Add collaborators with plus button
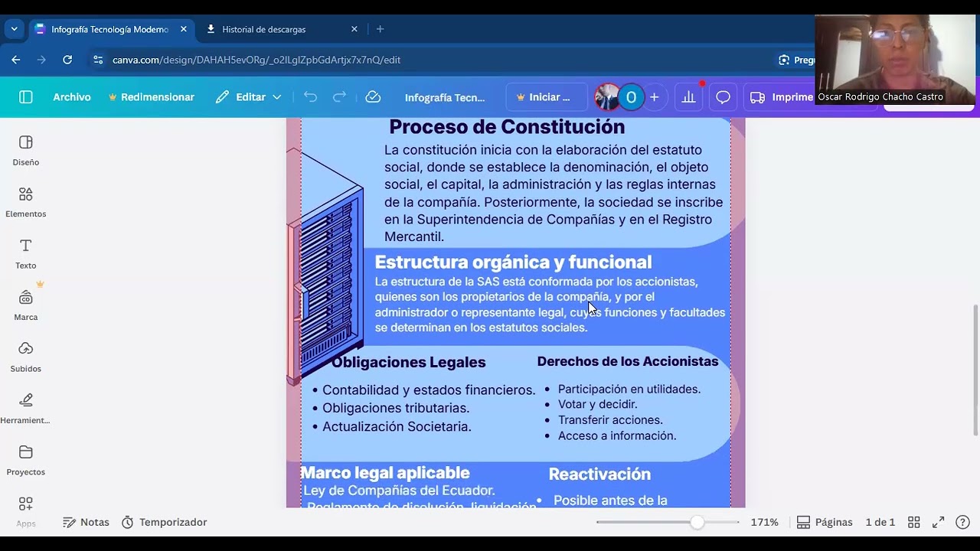980x551 pixels. point(655,97)
